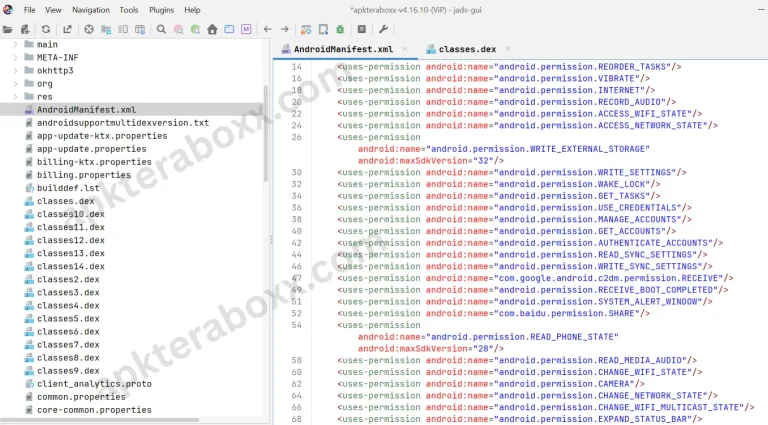The width and height of the screenshot is (768, 425).
Task: Open the green Comment search icon
Action: tap(195, 29)
